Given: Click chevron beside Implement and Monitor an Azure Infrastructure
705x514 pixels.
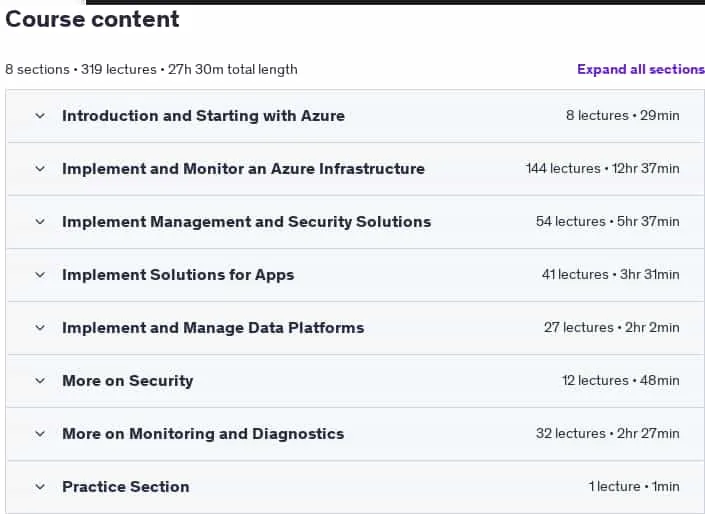Looking at the screenshot, I should (x=40, y=169).
